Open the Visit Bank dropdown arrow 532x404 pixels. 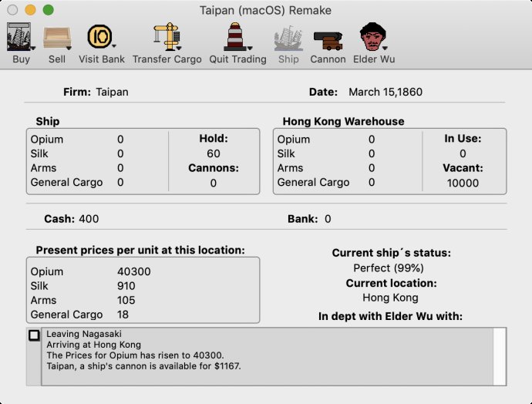(114, 45)
